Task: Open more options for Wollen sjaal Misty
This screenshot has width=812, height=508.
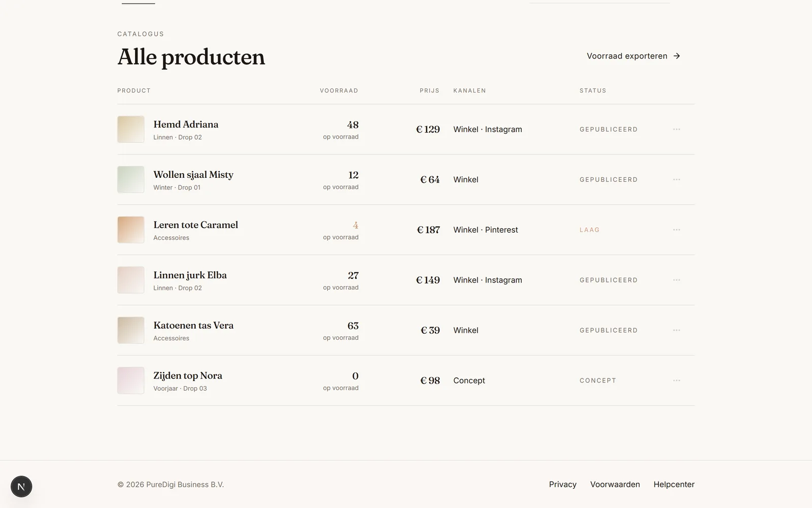Action: 676,179
